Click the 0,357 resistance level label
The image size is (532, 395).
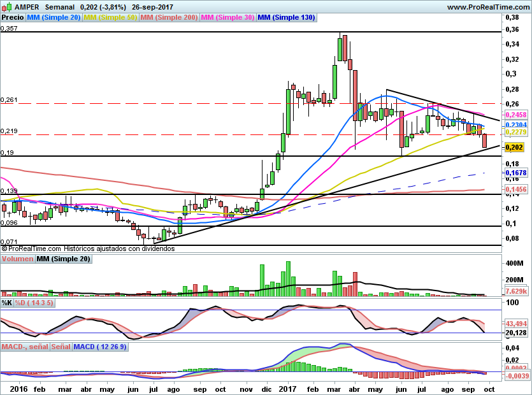(x=9, y=29)
